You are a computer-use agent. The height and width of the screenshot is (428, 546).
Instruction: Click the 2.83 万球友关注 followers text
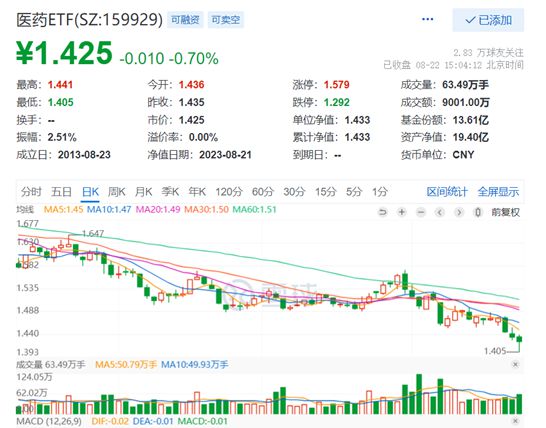tap(488, 53)
